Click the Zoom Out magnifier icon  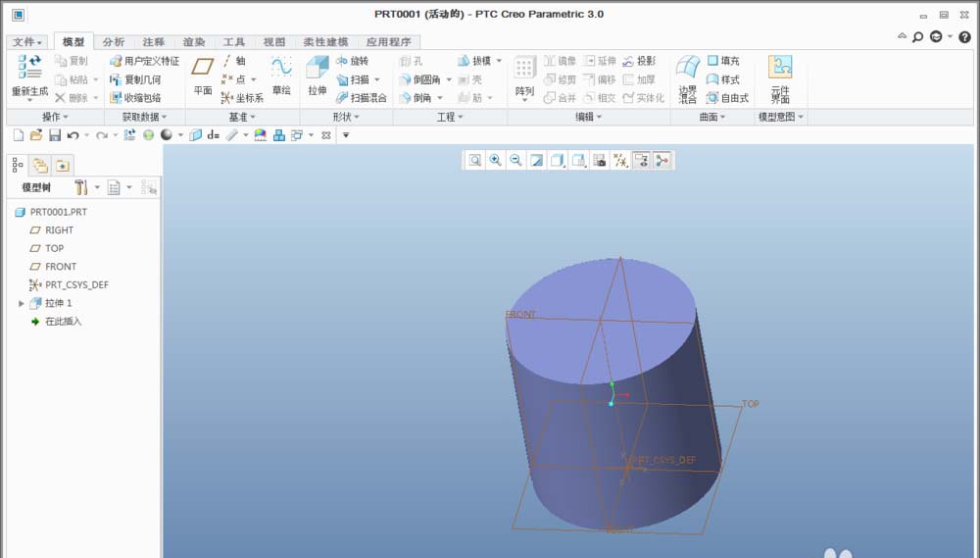(x=515, y=161)
